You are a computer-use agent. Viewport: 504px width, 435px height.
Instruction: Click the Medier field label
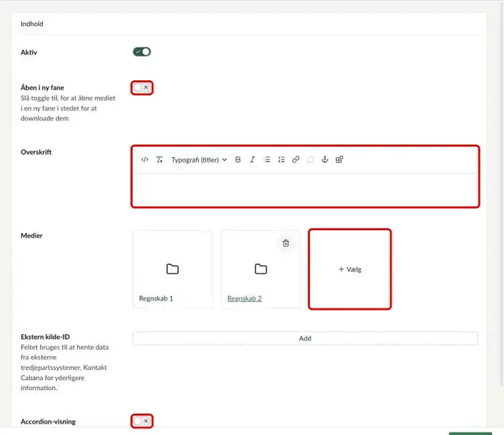(31, 236)
